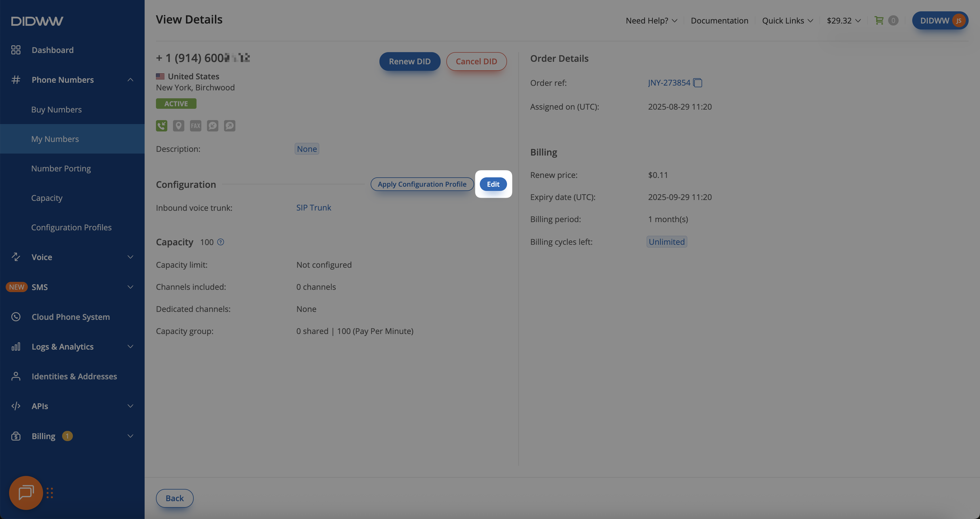Open the Need Help? dropdown
Screen dimensions: 980x519
(x=651, y=20)
